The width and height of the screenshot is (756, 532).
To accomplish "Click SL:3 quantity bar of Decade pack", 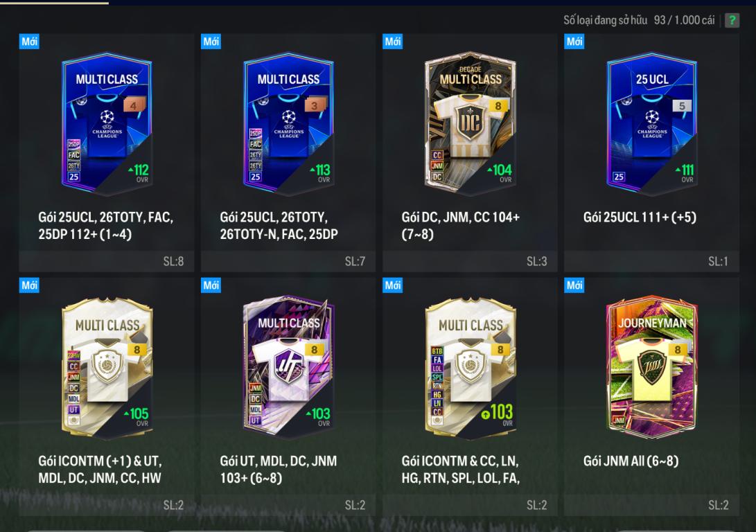I will coord(470,262).
